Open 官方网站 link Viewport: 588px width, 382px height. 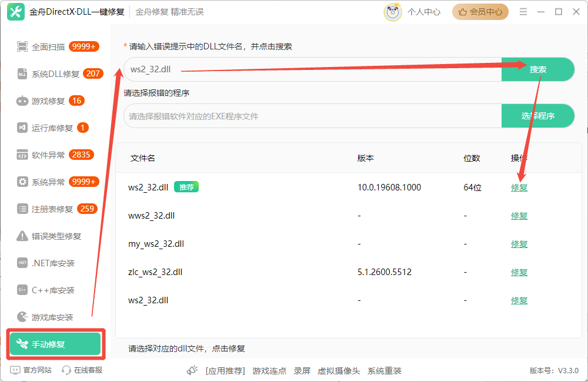(37, 370)
